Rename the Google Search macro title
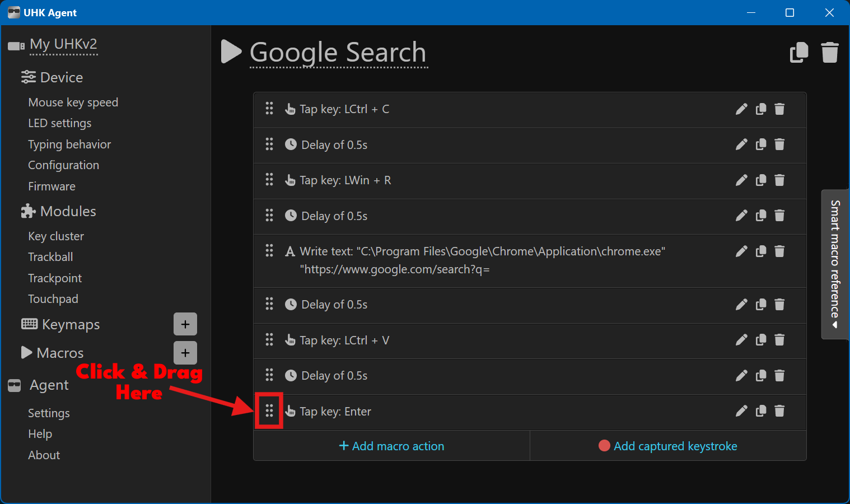Viewport: 850px width, 504px height. (338, 53)
